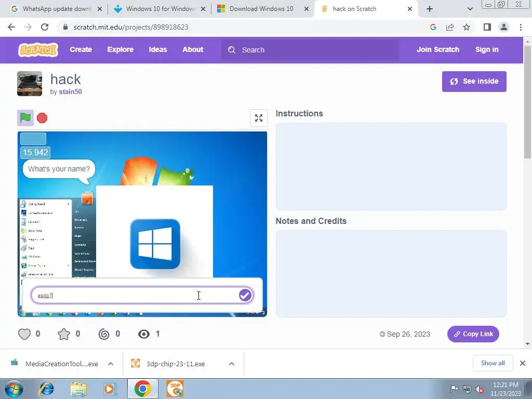Click the network tray icon
Image resolution: width=532 pixels, height=399 pixels.
(467, 389)
